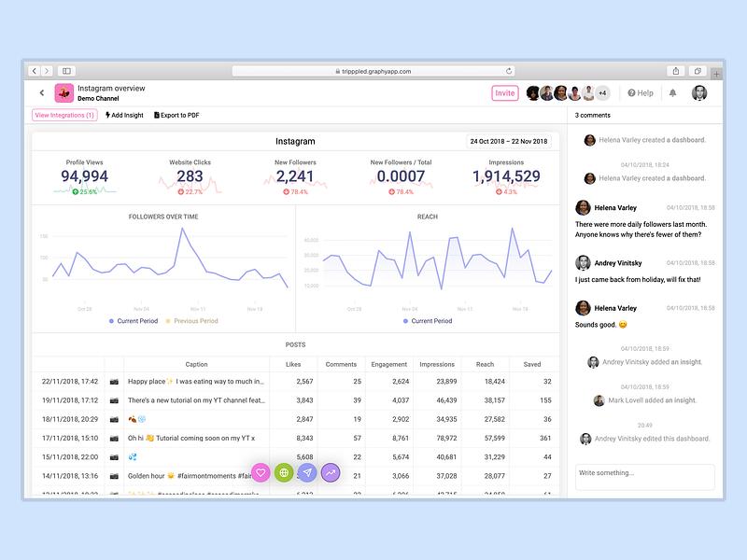This screenshot has height=560, width=747.
Task: Toggle Previous Period legend in Followers chart
Action: [x=191, y=321]
